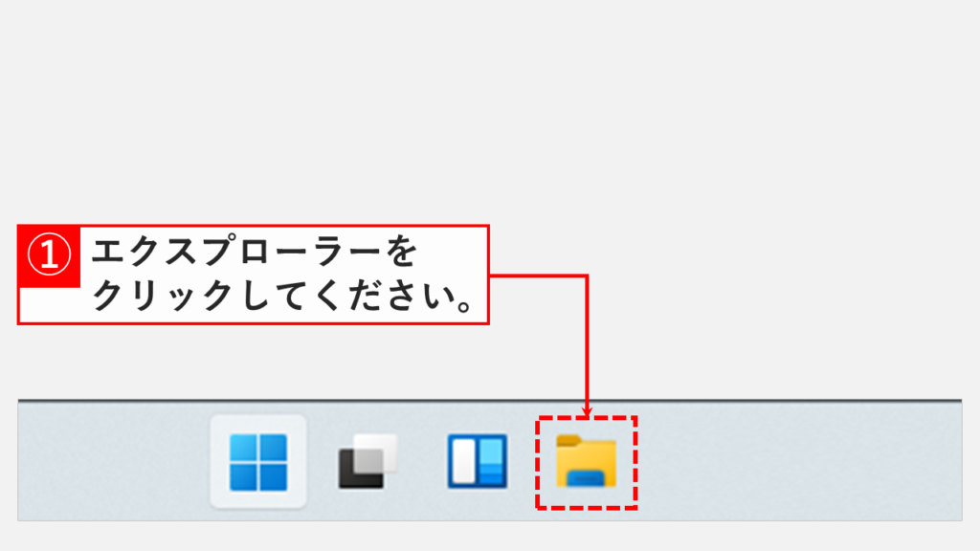Image resolution: width=980 pixels, height=551 pixels.
Task: Open the Windows Start menu
Action: [258, 462]
